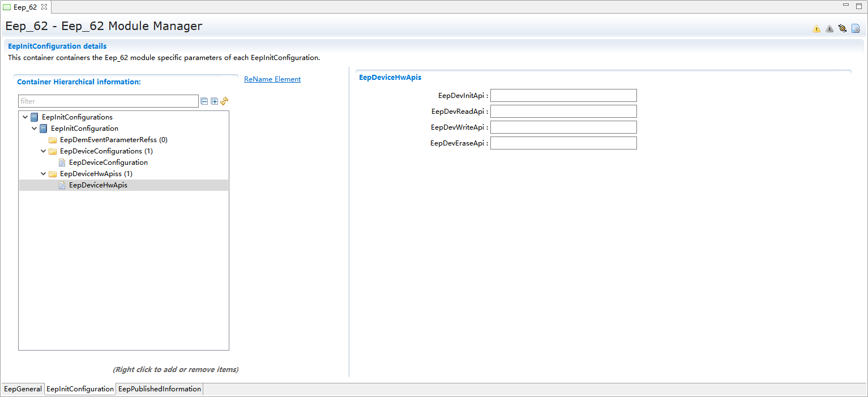Collapse the EepDeviceConfigurations folder
The image size is (868, 397).
point(43,151)
